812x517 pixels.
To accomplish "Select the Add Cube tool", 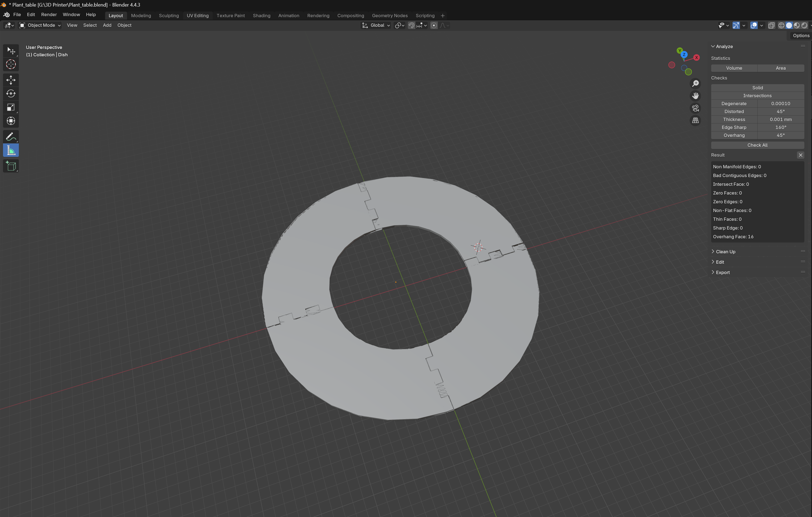I will coord(11,166).
